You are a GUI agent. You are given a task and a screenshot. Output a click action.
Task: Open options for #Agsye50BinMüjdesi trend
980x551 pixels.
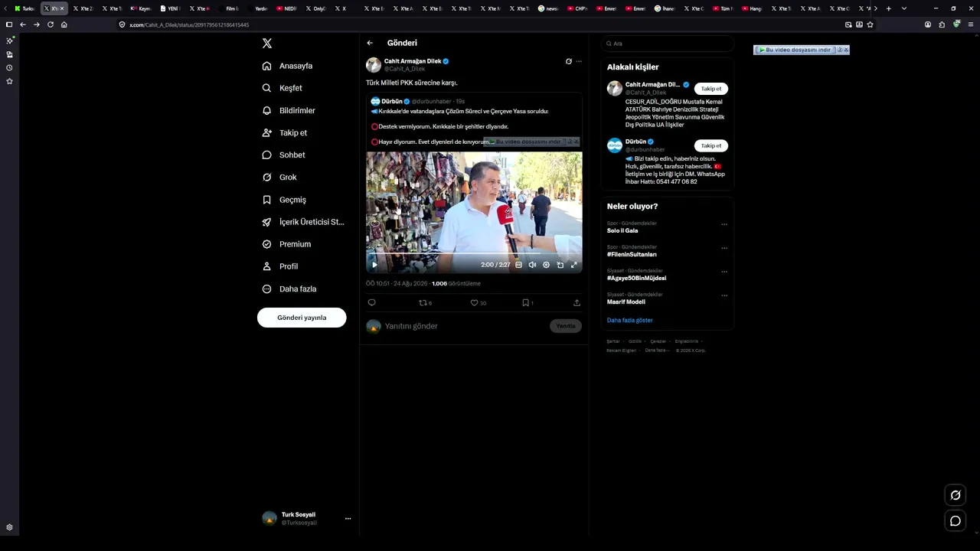(x=724, y=272)
